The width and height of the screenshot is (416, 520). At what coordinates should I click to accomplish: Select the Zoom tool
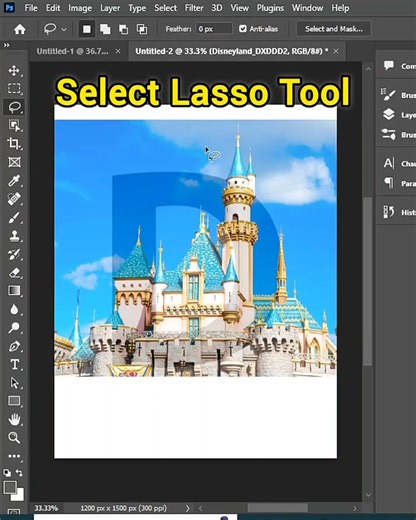coord(14,437)
